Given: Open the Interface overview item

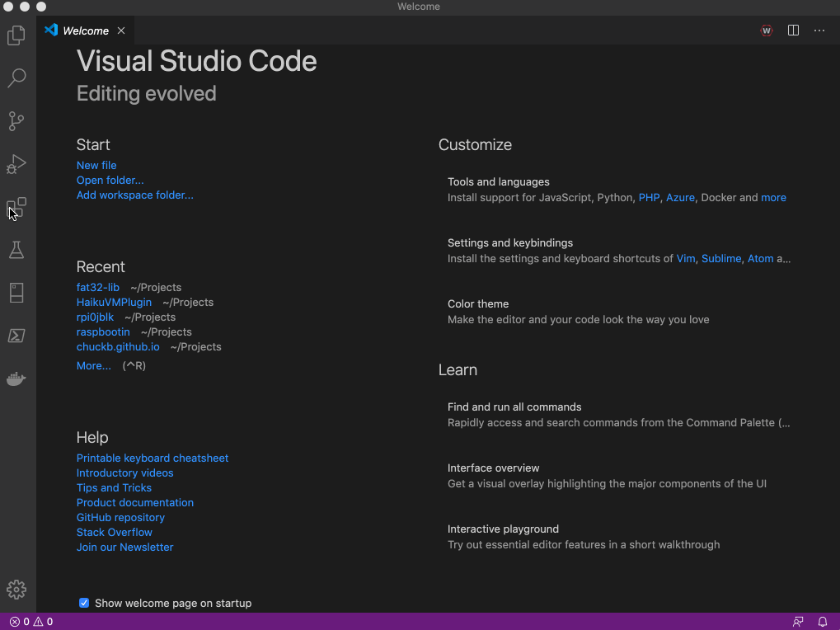Looking at the screenshot, I should (619, 476).
